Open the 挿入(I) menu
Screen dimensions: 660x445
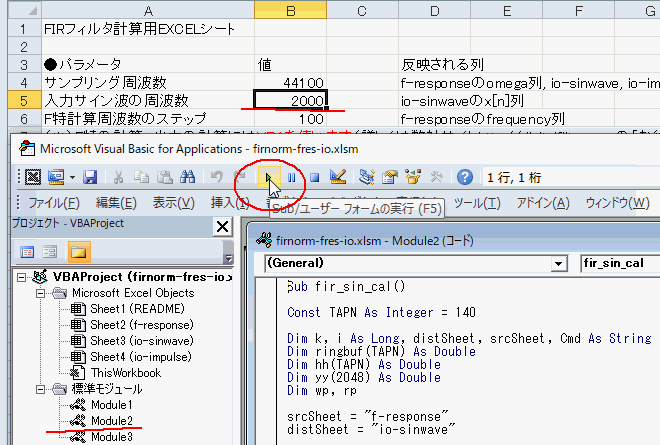(x=230, y=203)
